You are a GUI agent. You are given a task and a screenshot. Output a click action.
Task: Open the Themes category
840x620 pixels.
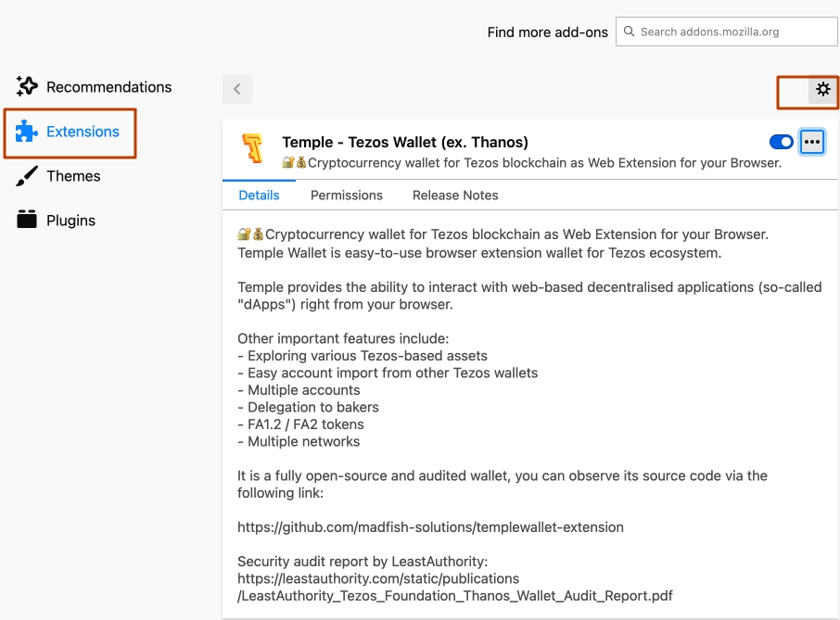click(x=73, y=176)
